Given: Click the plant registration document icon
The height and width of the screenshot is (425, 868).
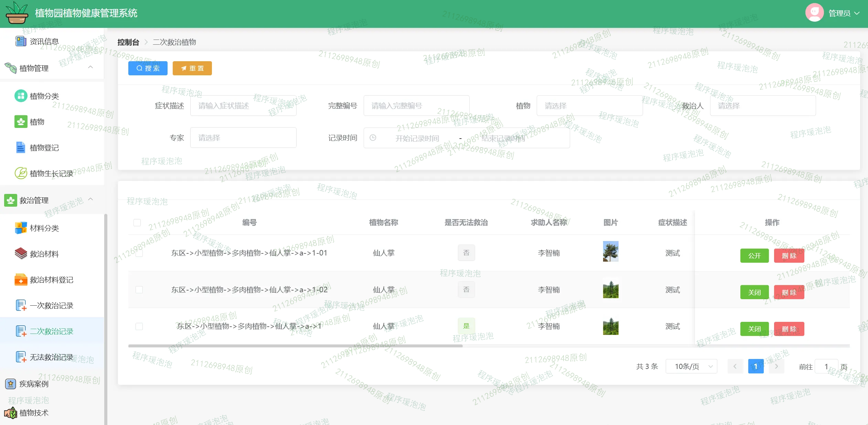Looking at the screenshot, I should click(x=21, y=148).
